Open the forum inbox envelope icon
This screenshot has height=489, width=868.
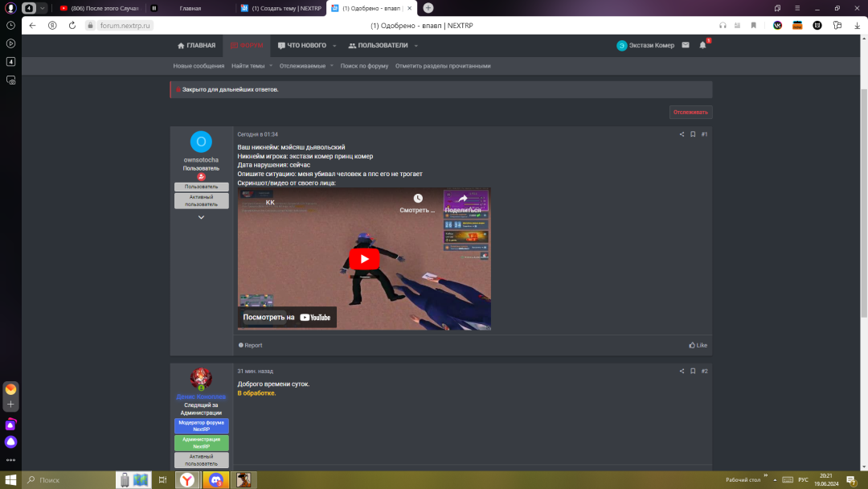pos(686,45)
